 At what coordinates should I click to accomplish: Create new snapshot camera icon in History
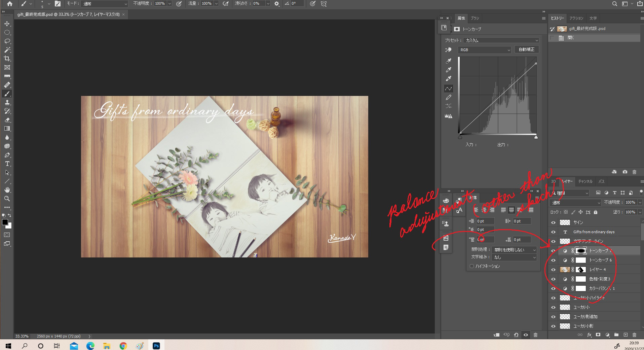tap(625, 172)
